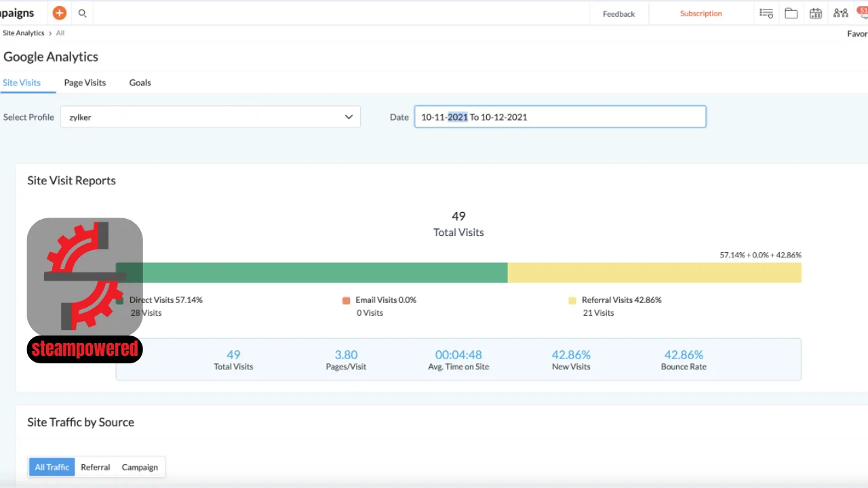Switch to the Site Visits tab
The image size is (868, 488).
[22, 83]
